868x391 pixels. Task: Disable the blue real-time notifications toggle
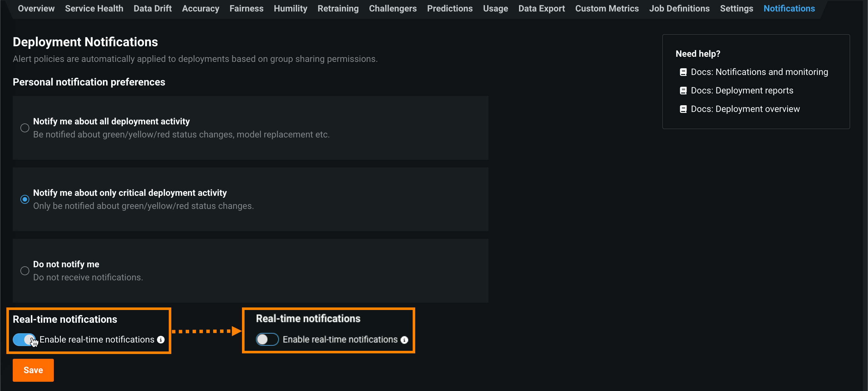pos(24,339)
